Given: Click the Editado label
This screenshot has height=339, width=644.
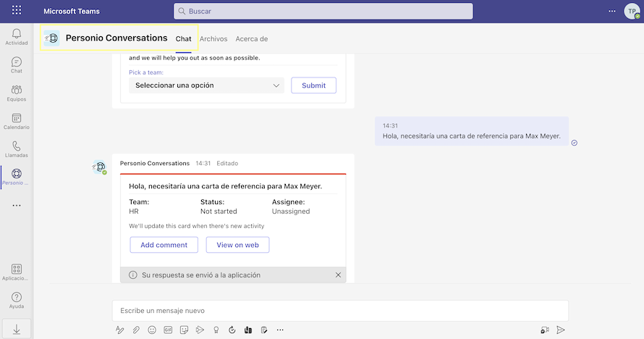Looking at the screenshot, I should click(x=227, y=163).
